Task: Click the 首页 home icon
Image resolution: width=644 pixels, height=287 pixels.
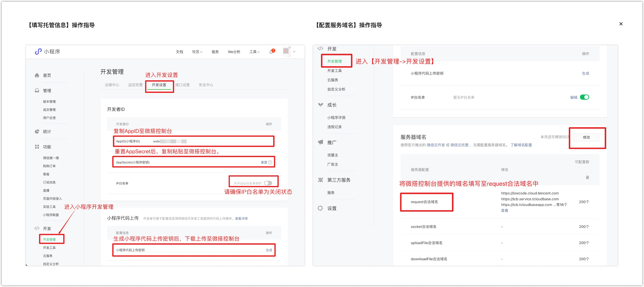Action: [x=37, y=75]
